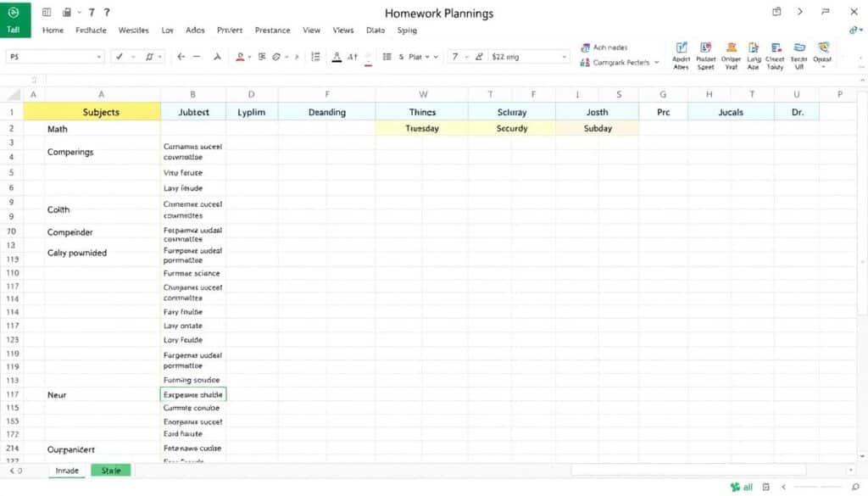This screenshot has height=496, width=868.
Task: Select the Furmnae science cell
Action: pos(193,274)
